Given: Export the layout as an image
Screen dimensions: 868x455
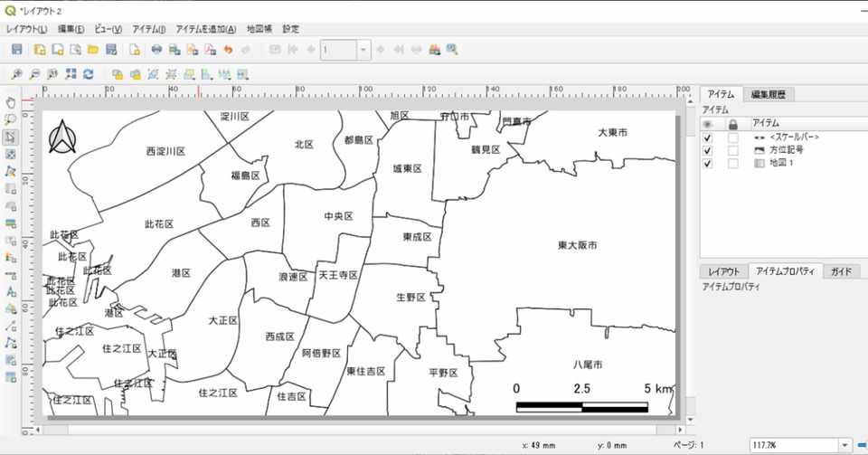Looking at the screenshot, I should coord(175,49).
